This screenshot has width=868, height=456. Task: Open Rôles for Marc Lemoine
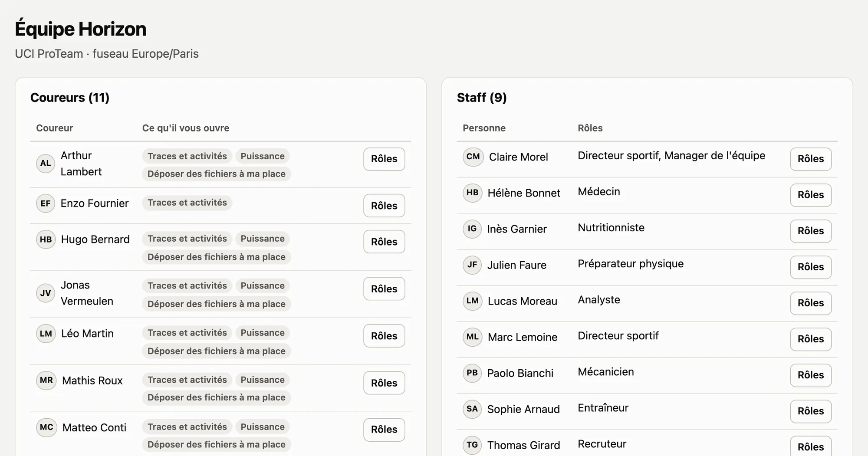point(811,339)
